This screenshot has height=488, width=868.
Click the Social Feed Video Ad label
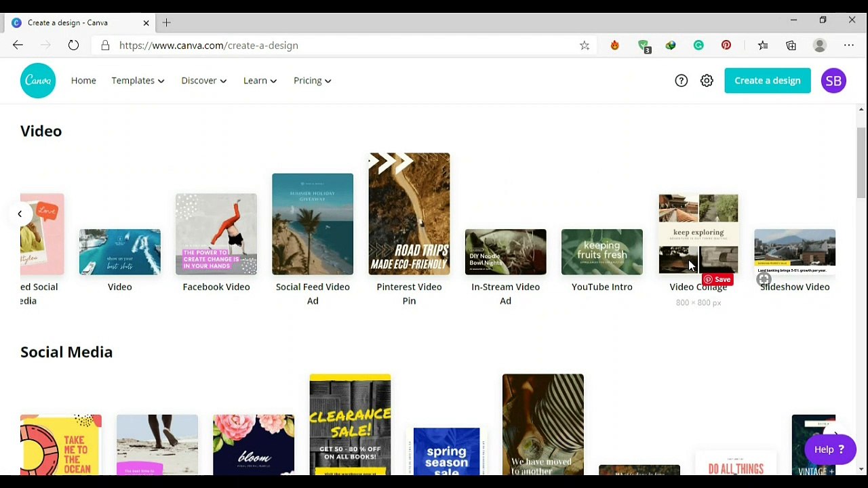click(x=313, y=293)
